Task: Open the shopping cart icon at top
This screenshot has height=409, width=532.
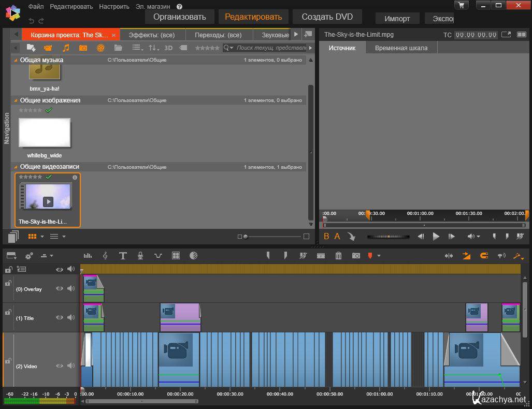Action: (x=461, y=5)
